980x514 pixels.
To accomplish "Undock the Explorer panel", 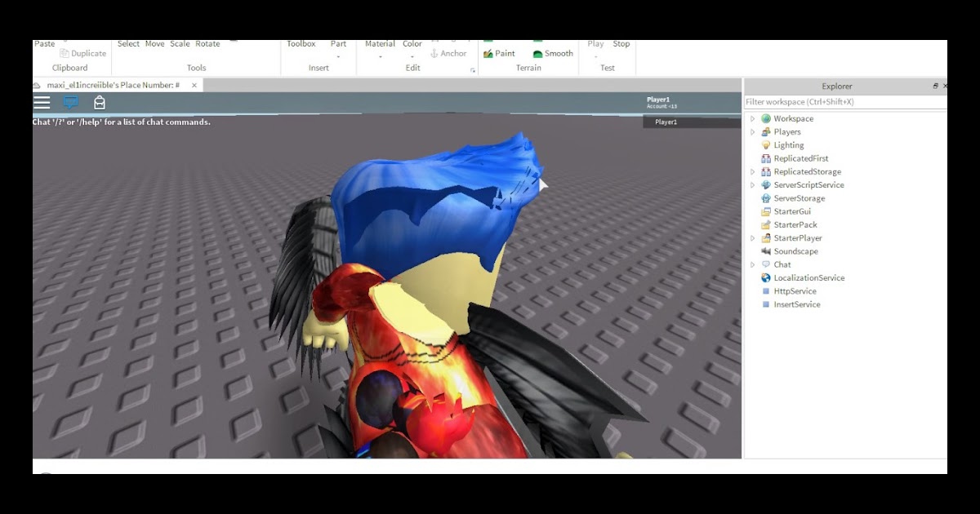I will pos(936,86).
